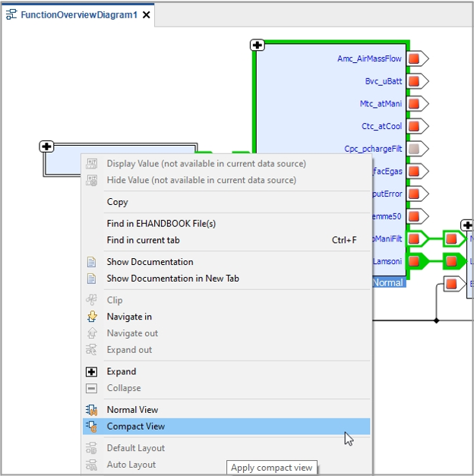Click the junction dot on the signal line
The image size is (474, 476).
[x=436, y=320]
